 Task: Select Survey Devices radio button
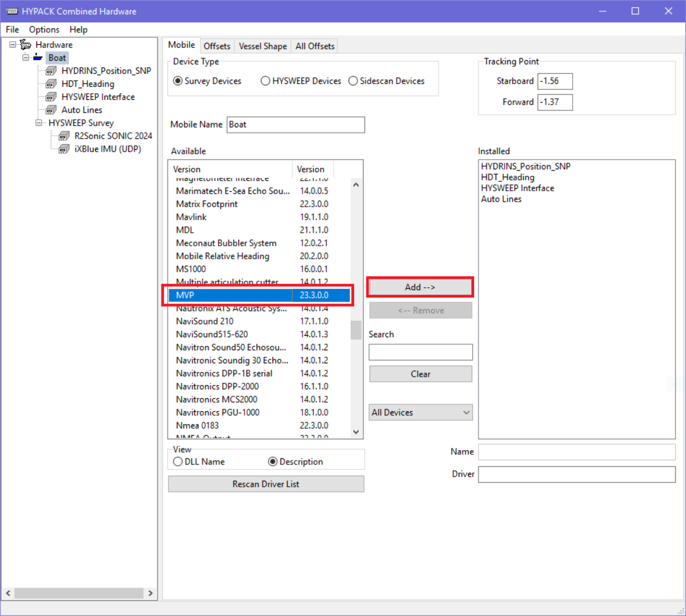click(178, 81)
